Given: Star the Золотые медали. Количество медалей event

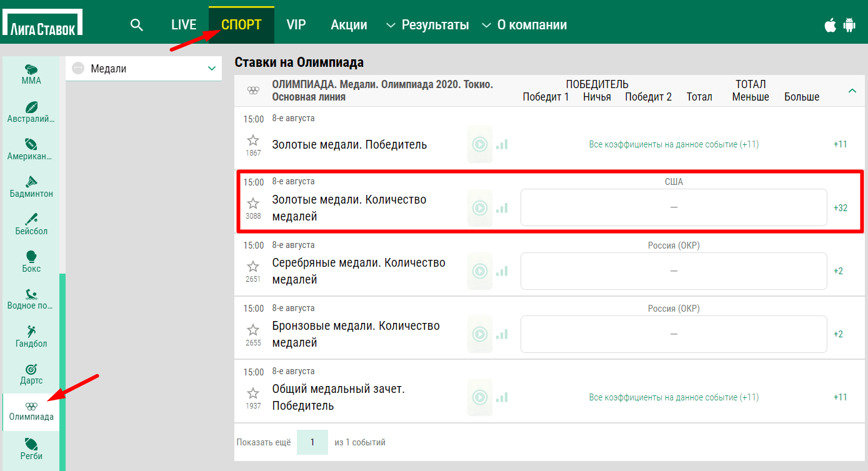Looking at the screenshot, I should 253,204.
